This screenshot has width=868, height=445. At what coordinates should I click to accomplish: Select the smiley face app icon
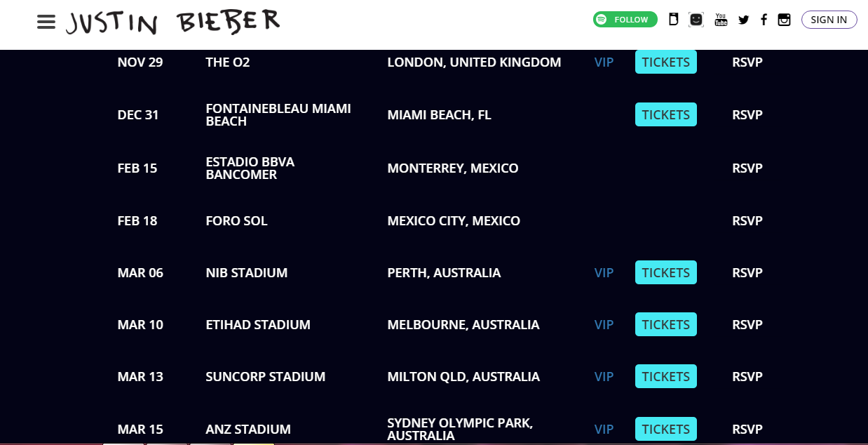(x=696, y=20)
